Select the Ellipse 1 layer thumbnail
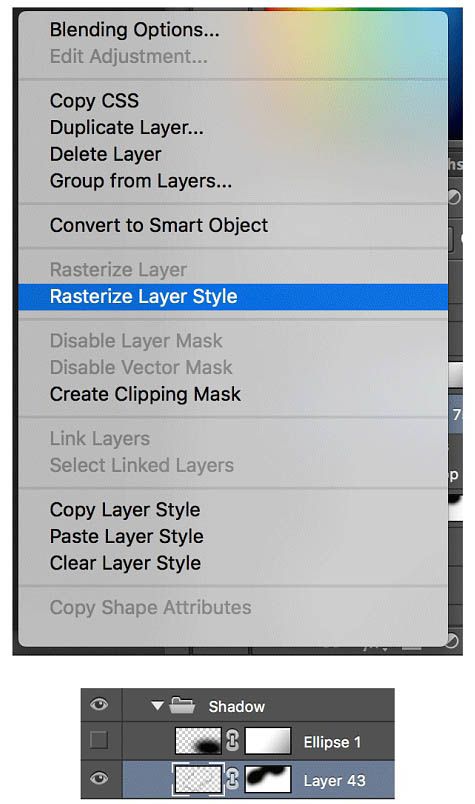The width and height of the screenshot is (475, 804). coord(199,741)
